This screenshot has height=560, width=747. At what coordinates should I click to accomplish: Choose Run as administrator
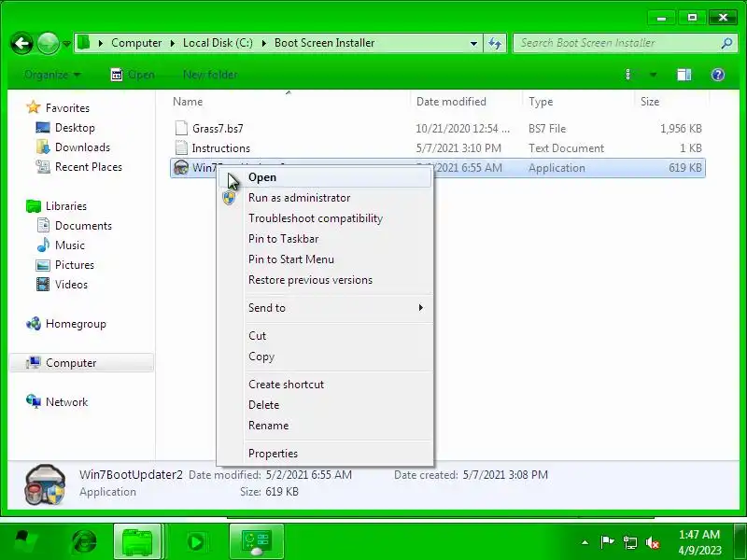click(325, 198)
